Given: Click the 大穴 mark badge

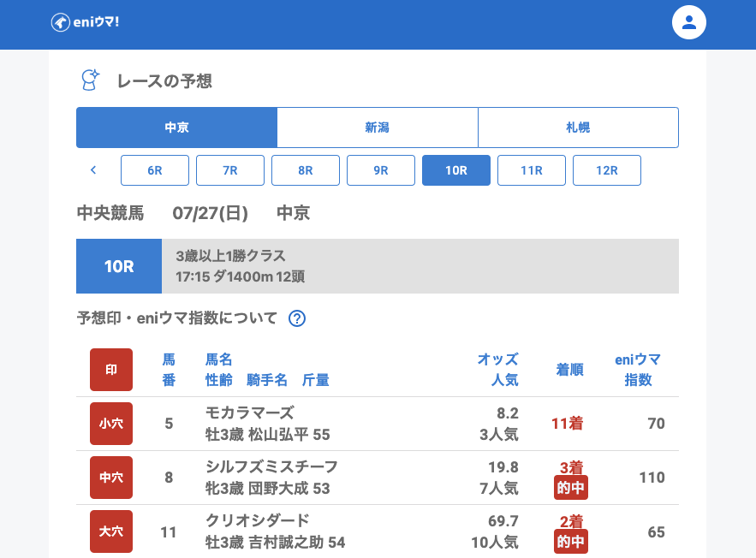Looking at the screenshot, I should click(111, 531).
